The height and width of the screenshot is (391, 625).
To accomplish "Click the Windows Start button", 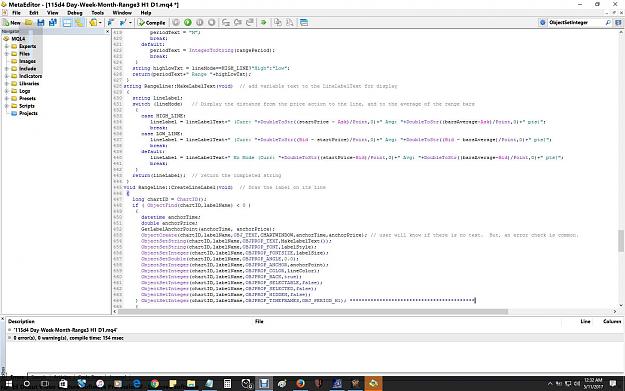I will (8, 384).
